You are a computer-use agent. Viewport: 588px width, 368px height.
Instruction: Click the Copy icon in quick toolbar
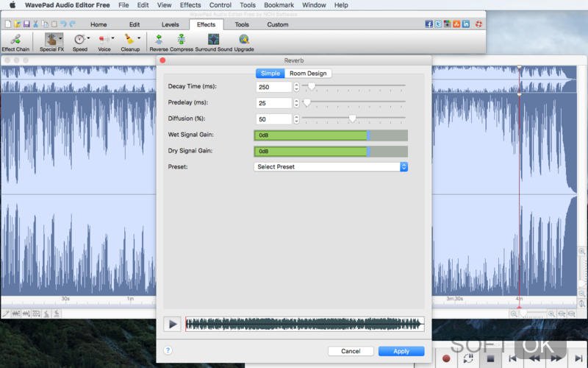click(x=45, y=24)
